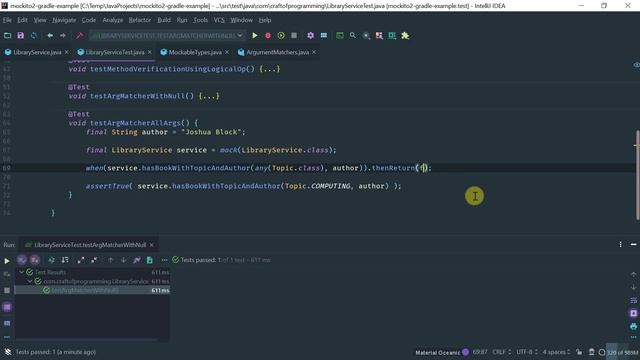Open the green terminal-style toolbar icon
This screenshot has width=640, height=360.
pyautogui.click(x=340, y=36)
